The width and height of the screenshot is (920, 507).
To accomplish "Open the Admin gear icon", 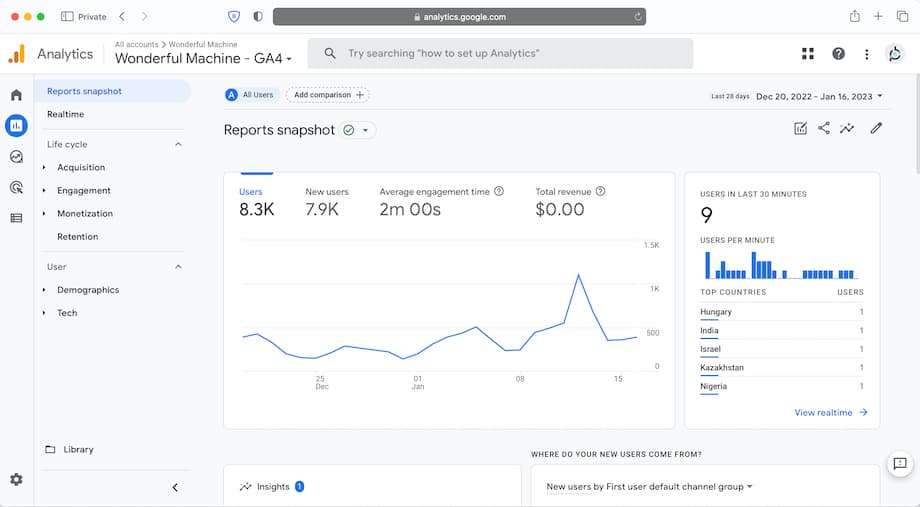I will click(16, 479).
